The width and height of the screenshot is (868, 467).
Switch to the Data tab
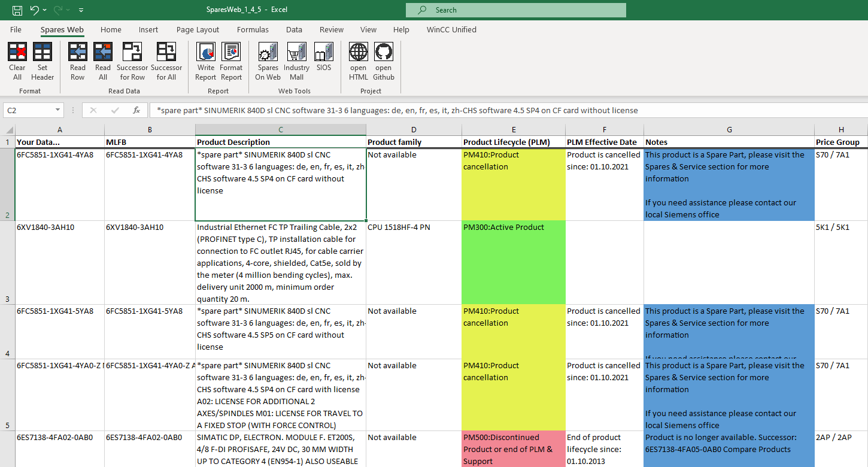[294, 29]
